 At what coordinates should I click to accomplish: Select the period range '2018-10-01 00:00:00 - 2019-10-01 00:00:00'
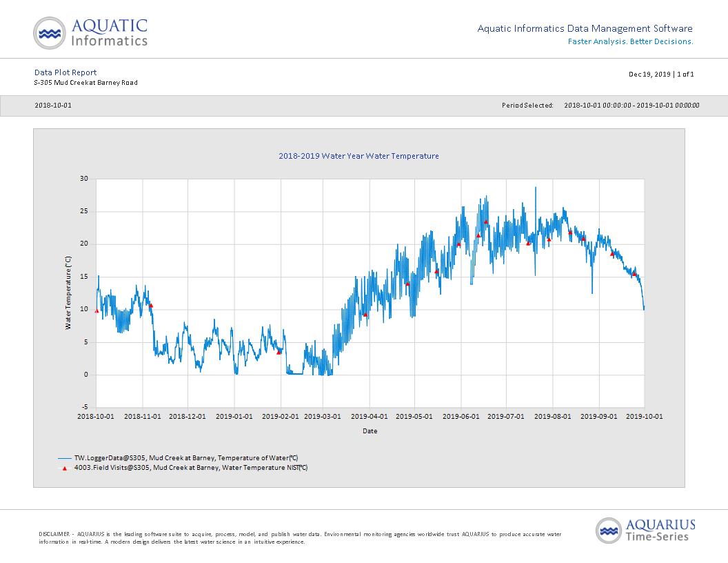click(631, 106)
